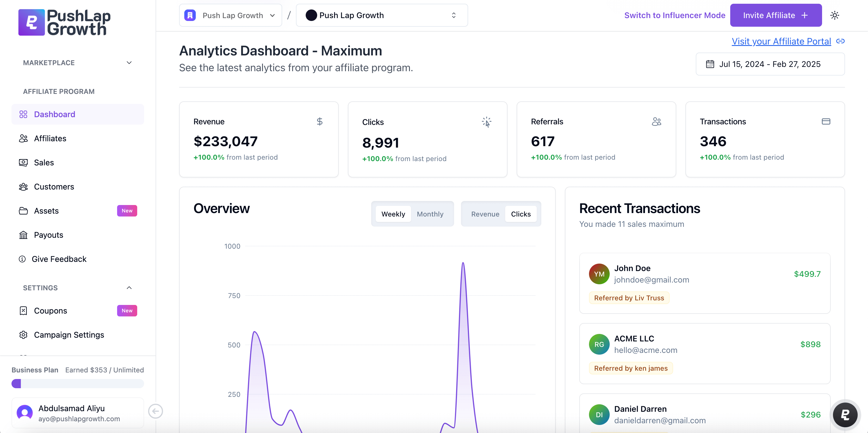This screenshot has height=433, width=868.
Task: Click the sidebar collapse arrow icon
Action: (x=155, y=411)
